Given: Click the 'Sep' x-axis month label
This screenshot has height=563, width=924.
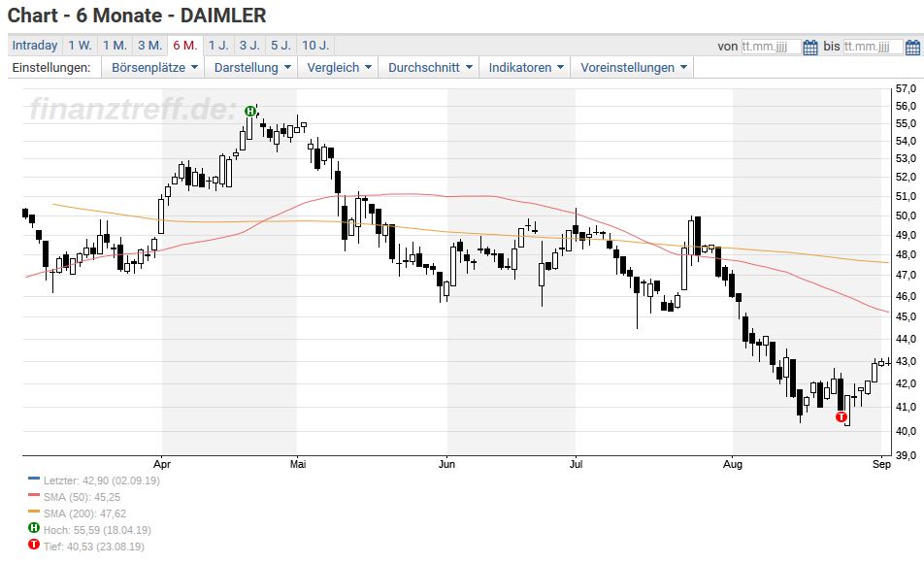Looking at the screenshot, I should coord(881,464).
